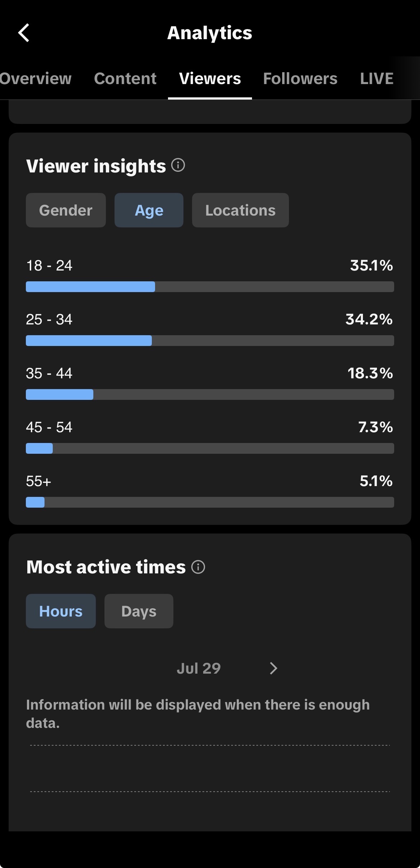Select the Gender filter chip
The width and height of the screenshot is (420, 868).
coord(66,210)
